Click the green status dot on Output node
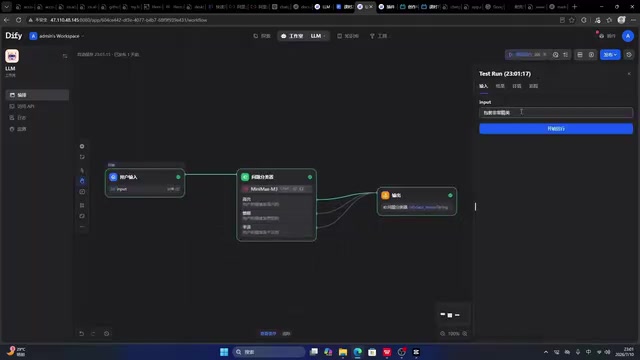The width and height of the screenshot is (640, 360). point(450,196)
